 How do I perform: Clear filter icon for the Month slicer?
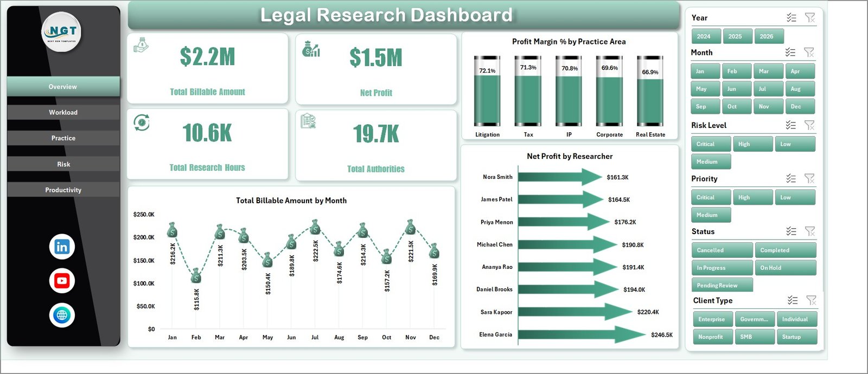(809, 53)
